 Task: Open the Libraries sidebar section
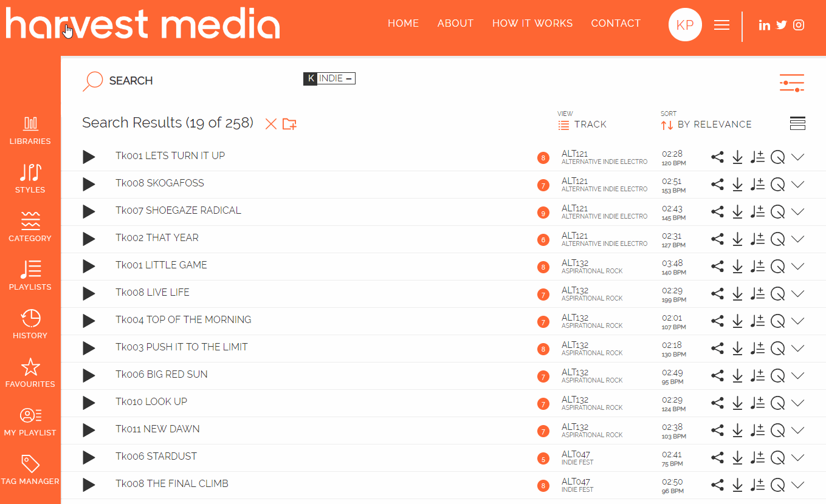[x=30, y=131]
